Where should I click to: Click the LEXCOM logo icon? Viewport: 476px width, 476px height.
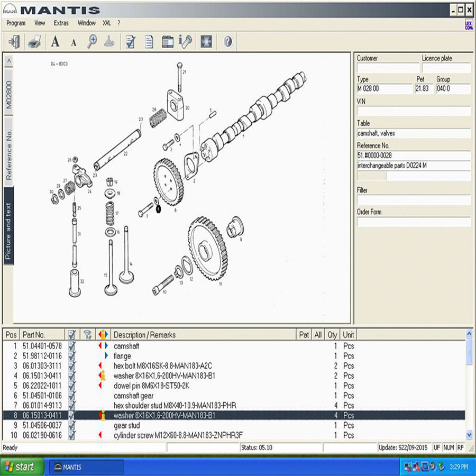click(x=469, y=25)
